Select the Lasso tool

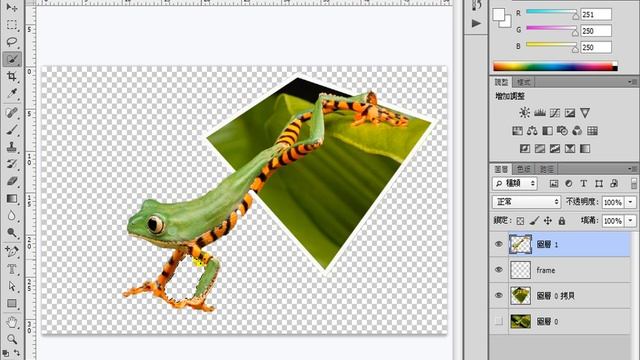point(12,42)
